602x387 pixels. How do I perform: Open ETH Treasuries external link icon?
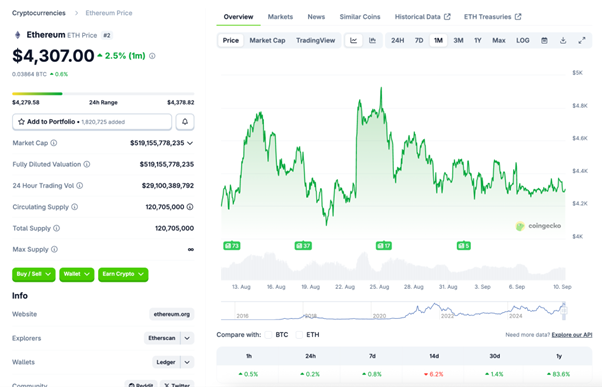[518, 17]
